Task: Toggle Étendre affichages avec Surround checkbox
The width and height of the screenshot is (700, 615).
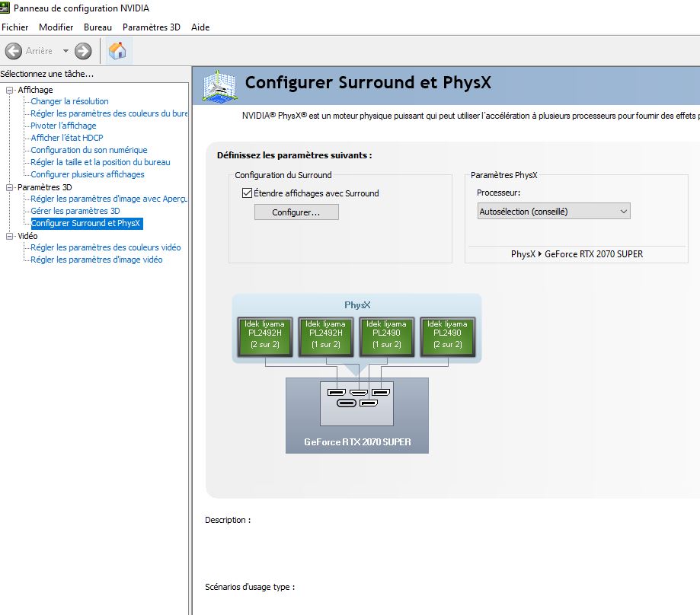Action: point(247,193)
